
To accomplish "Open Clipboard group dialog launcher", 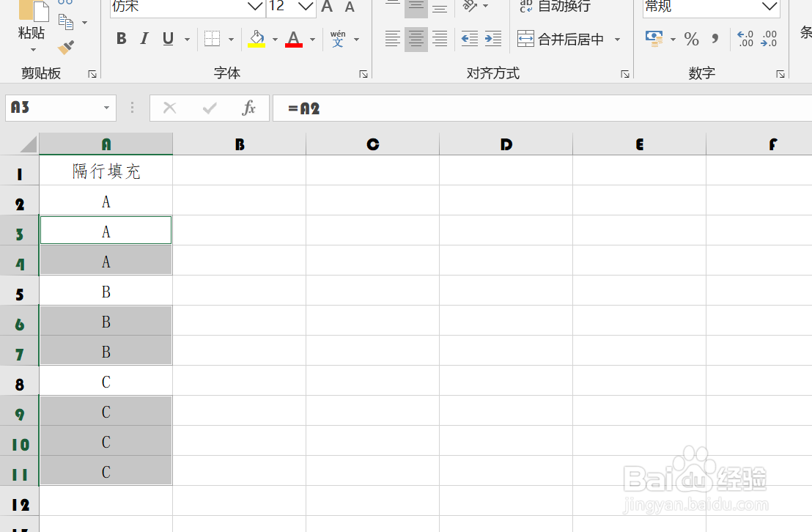I will click(x=92, y=74).
